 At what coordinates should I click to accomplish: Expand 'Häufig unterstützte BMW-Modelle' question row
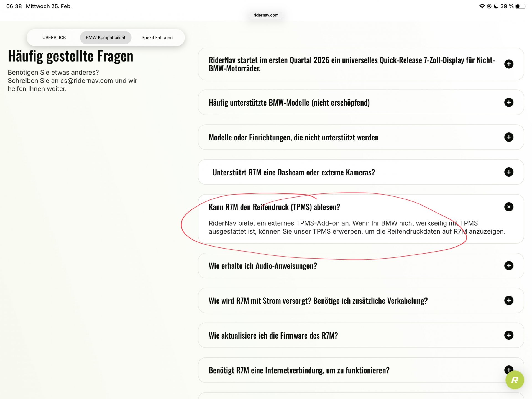coord(289,103)
